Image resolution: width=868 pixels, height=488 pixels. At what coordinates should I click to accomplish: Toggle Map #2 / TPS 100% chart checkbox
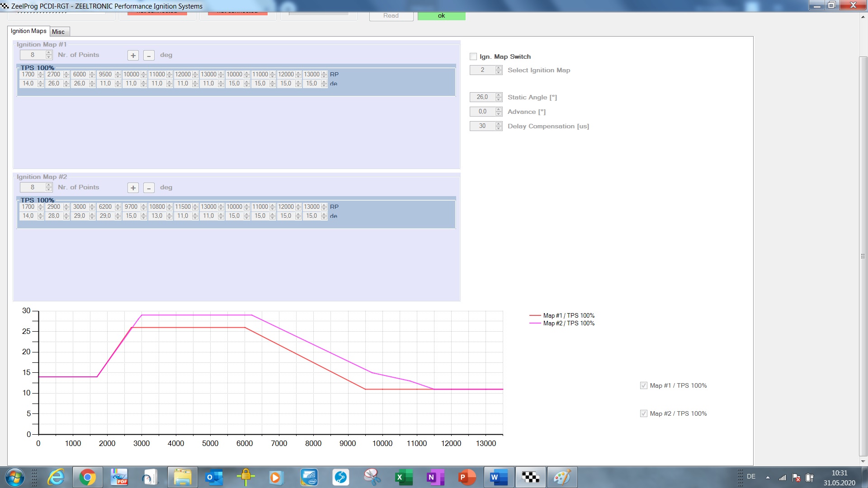tap(643, 413)
